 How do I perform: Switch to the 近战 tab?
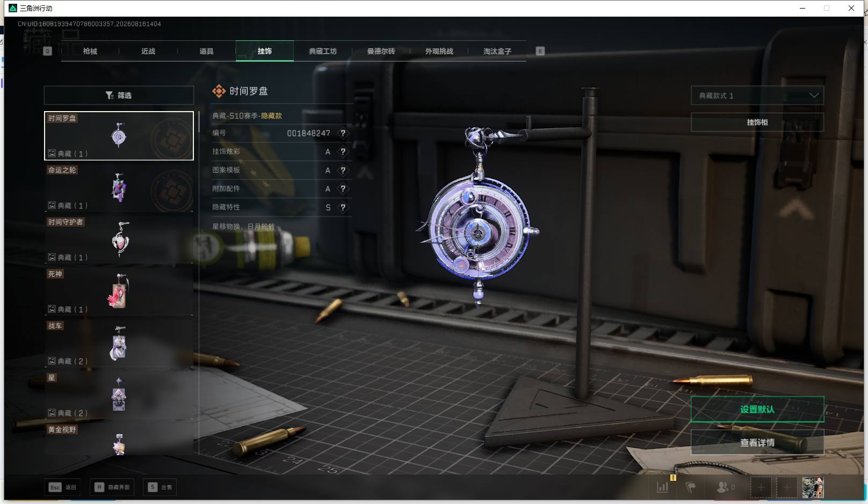148,51
